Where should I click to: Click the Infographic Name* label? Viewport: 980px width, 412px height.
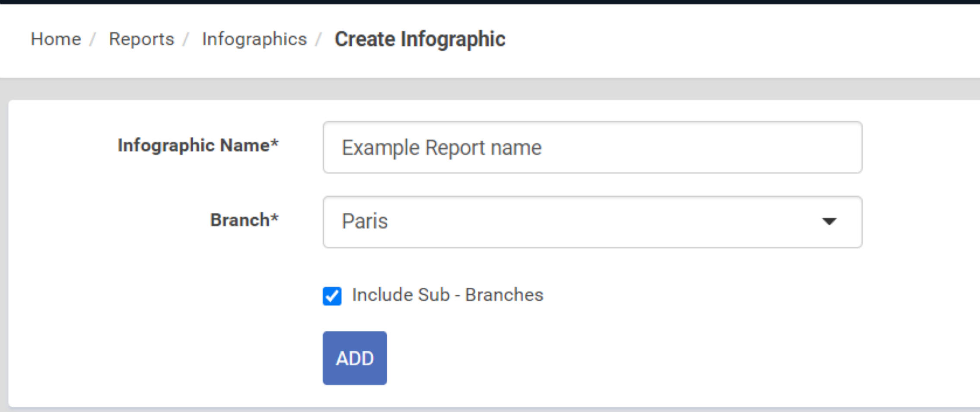point(198,146)
